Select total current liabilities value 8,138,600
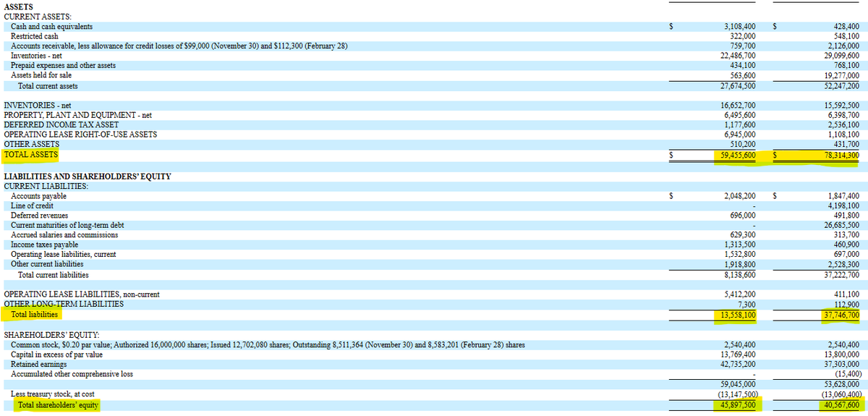868x416 pixels. [x=739, y=275]
